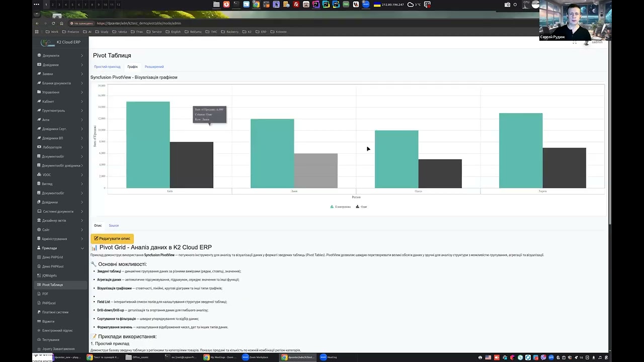Open the Reklama bookmarks folder
This screenshot has width=644, height=362.
pyautogui.click(x=193, y=32)
